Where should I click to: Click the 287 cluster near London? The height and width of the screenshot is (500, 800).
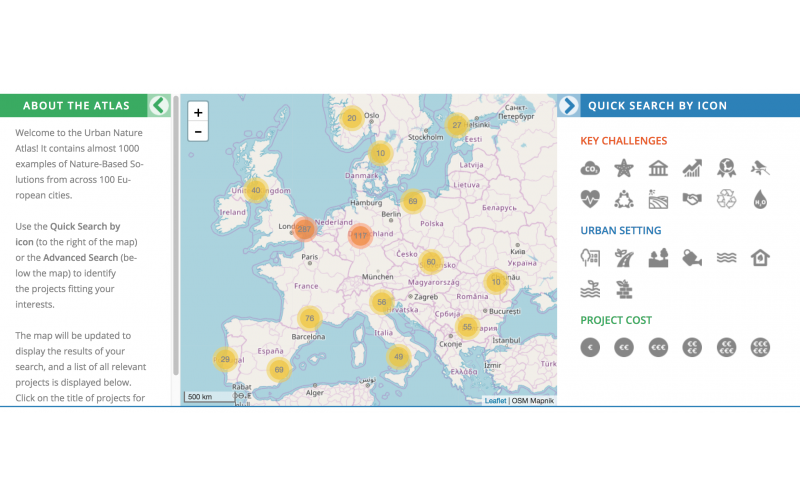click(x=305, y=229)
